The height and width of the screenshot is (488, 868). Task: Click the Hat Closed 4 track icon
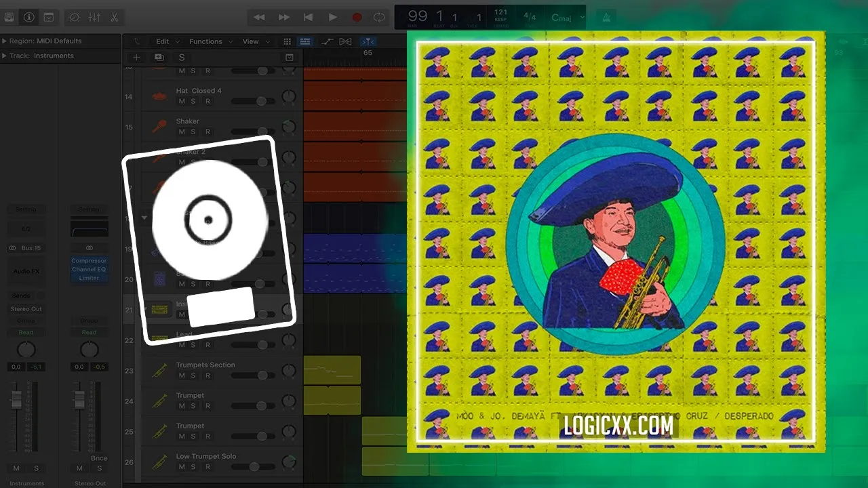click(x=159, y=96)
